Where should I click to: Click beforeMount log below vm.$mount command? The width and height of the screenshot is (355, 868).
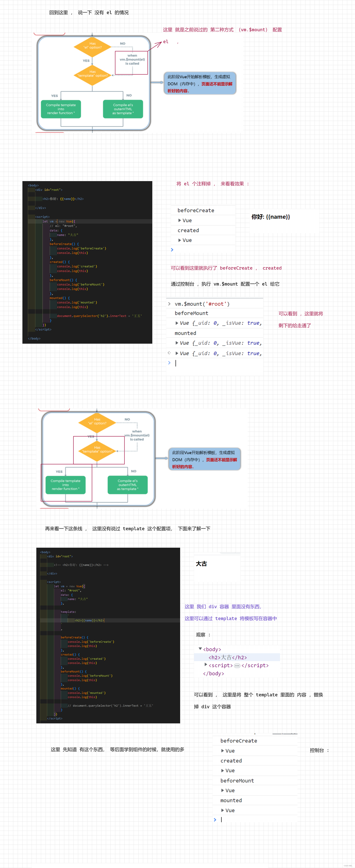191,313
